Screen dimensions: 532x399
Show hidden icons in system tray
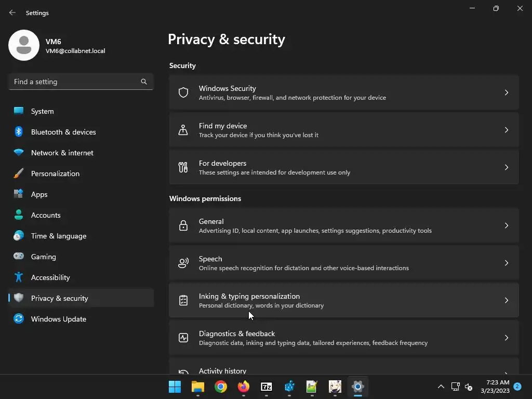(x=441, y=387)
